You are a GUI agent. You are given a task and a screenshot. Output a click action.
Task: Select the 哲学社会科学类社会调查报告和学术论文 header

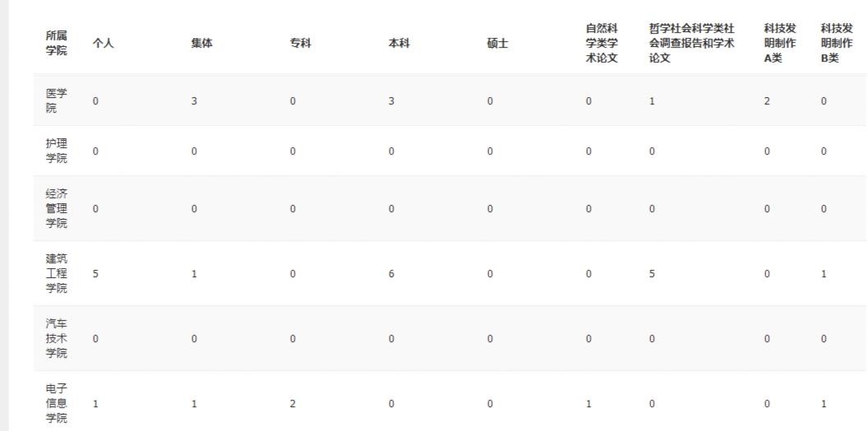691,44
